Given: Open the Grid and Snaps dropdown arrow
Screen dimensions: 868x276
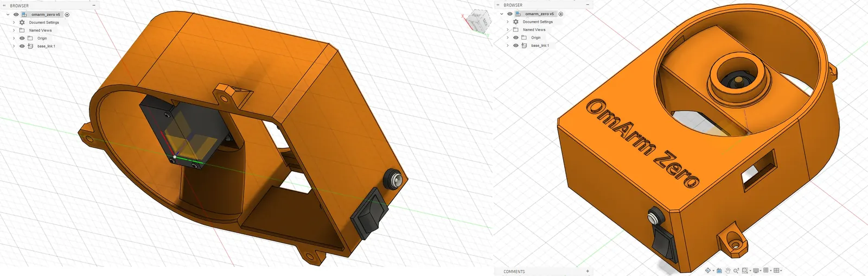Looking at the screenshot, I should (x=771, y=271).
